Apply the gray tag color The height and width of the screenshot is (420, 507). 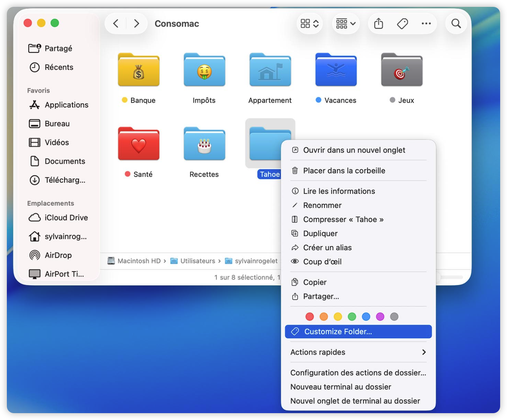click(394, 317)
